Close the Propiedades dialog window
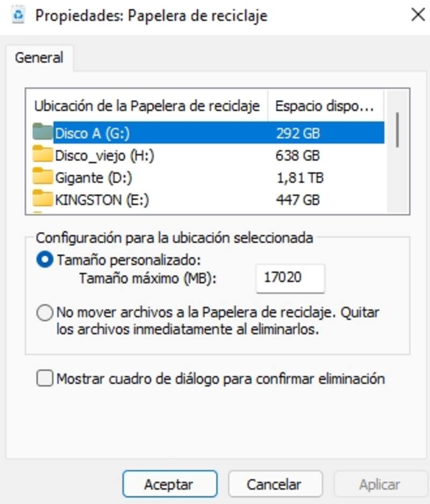 pos(418,15)
